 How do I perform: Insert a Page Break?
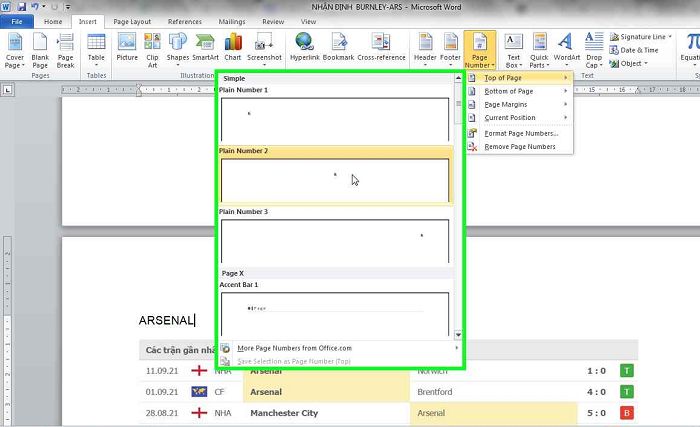click(65, 50)
